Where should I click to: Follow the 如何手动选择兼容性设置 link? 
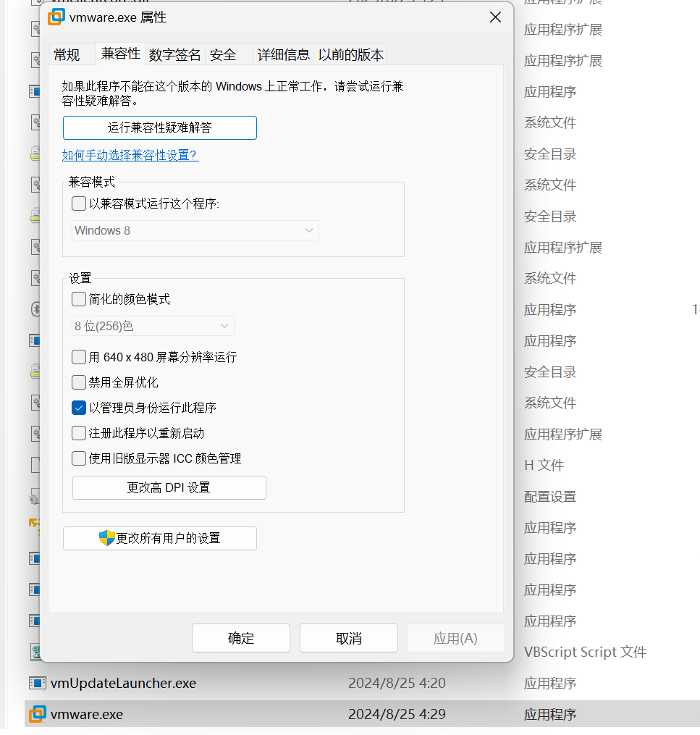[x=130, y=155]
